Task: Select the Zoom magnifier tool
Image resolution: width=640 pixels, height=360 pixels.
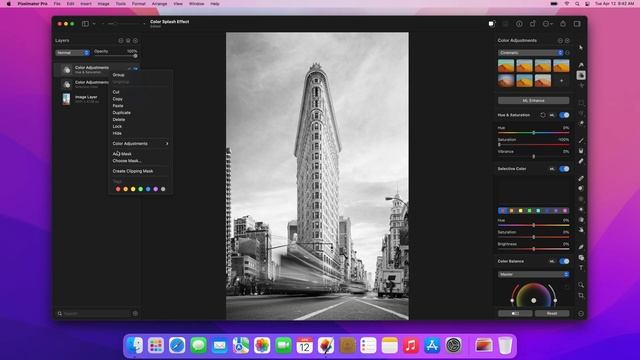Action: click(x=581, y=285)
